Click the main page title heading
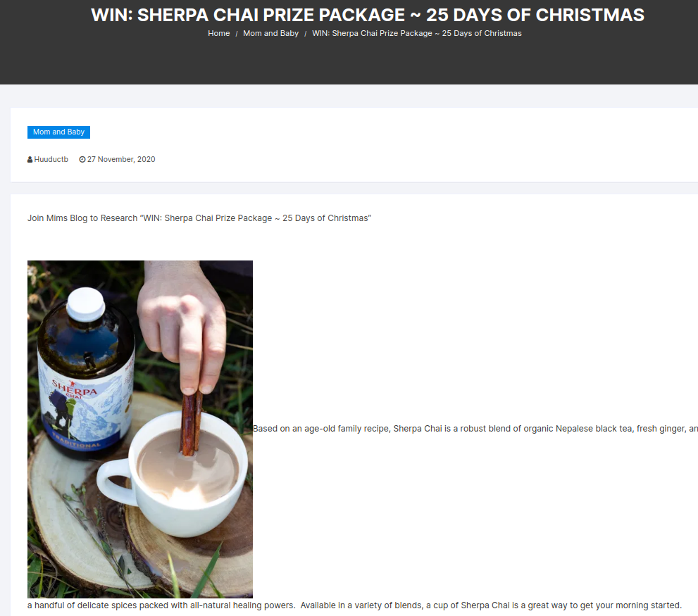 click(368, 15)
